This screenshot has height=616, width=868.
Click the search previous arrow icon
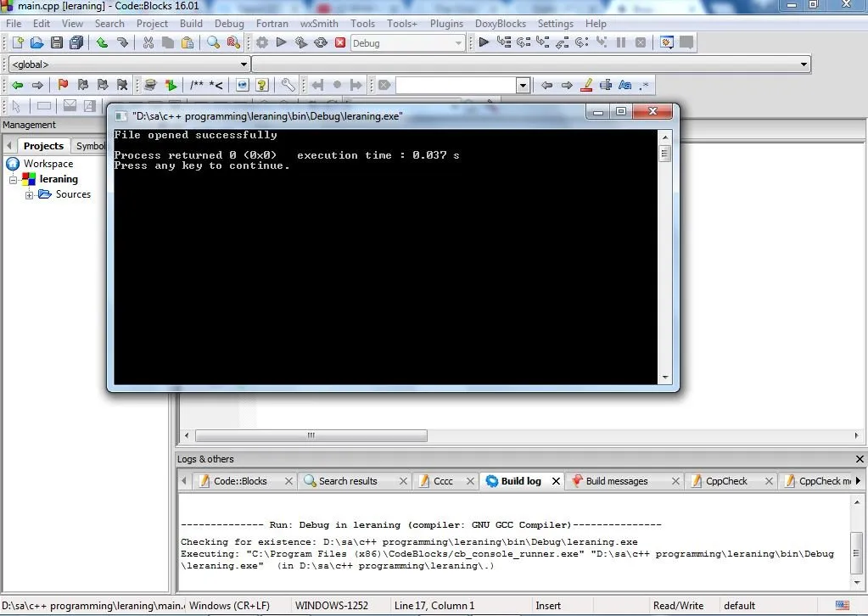tap(547, 85)
